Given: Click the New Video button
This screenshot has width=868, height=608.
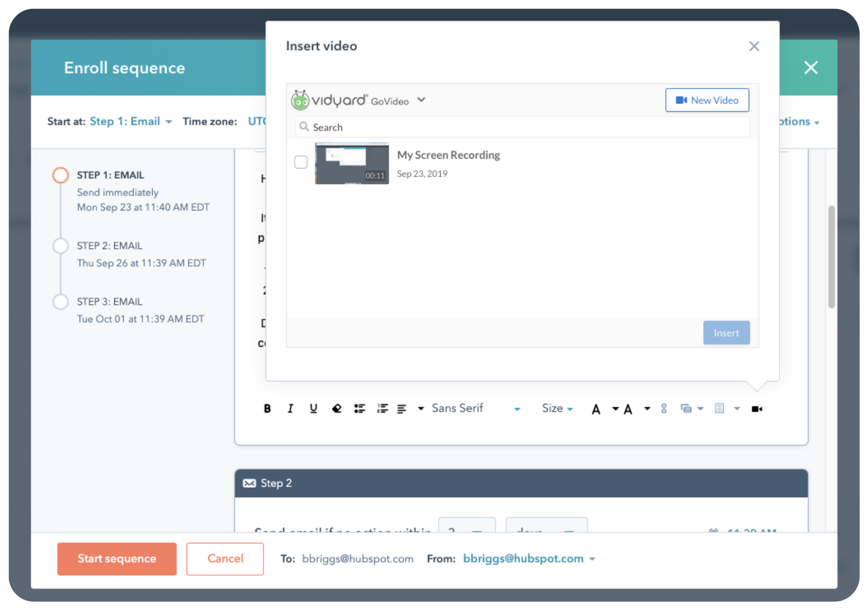Looking at the screenshot, I should [x=706, y=100].
